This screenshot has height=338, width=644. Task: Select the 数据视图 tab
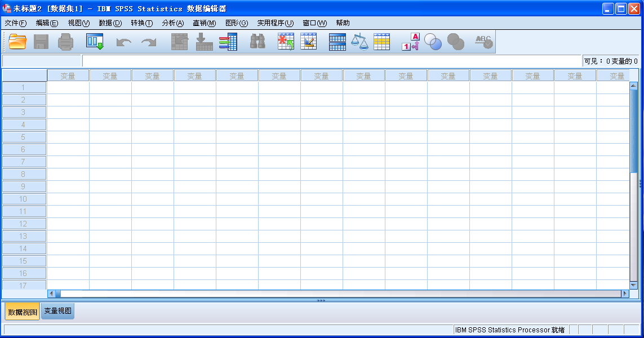pyautogui.click(x=22, y=312)
